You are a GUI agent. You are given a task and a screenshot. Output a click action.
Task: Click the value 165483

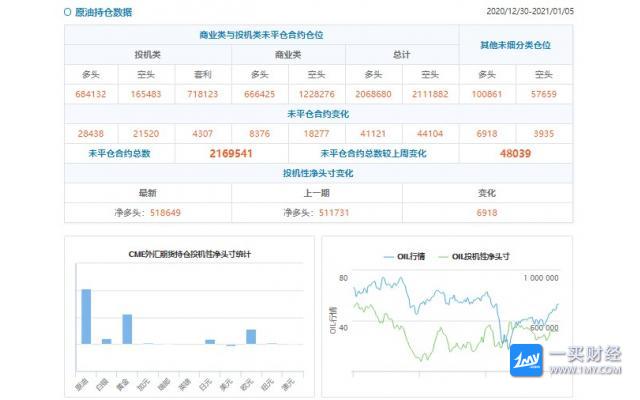146,94
